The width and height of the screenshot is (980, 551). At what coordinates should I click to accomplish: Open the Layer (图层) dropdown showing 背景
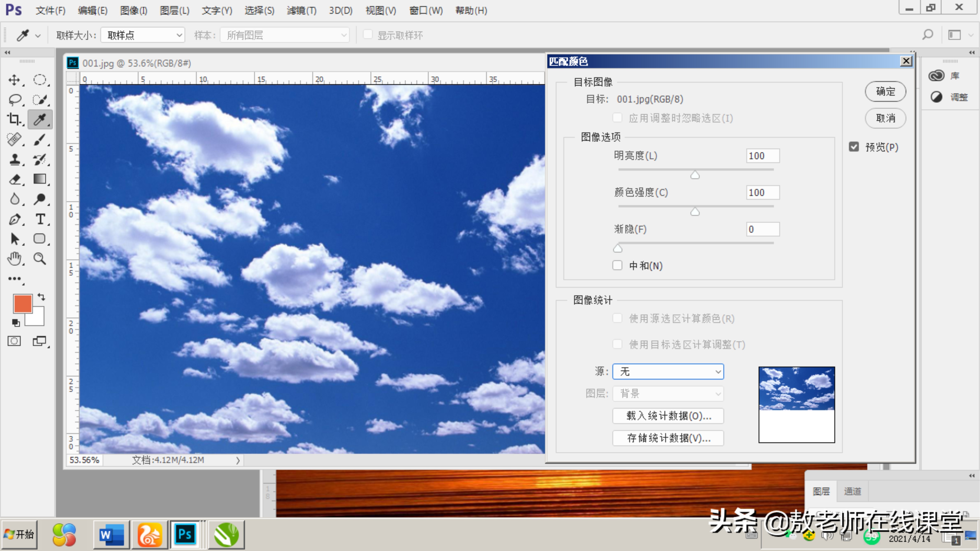click(668, 394)
